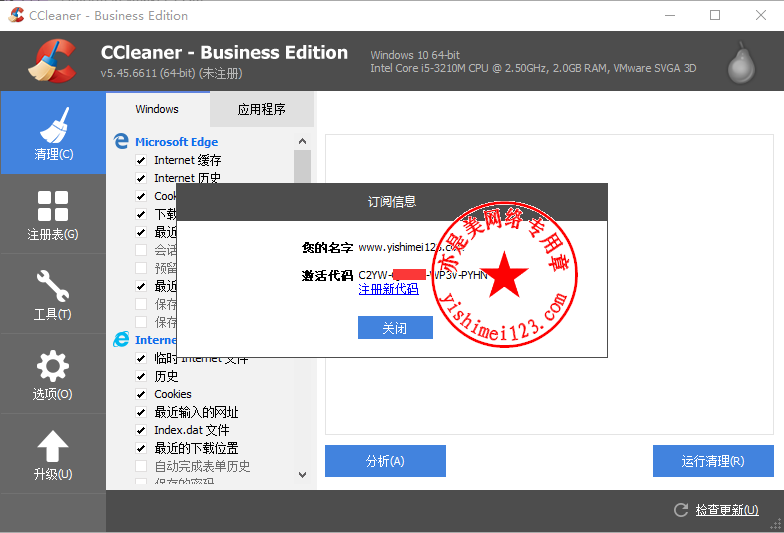Click the 关闭 button in dialog
The width and height of the screenshot is (784, 533).
pyautogui.click(x=395, y=328)
